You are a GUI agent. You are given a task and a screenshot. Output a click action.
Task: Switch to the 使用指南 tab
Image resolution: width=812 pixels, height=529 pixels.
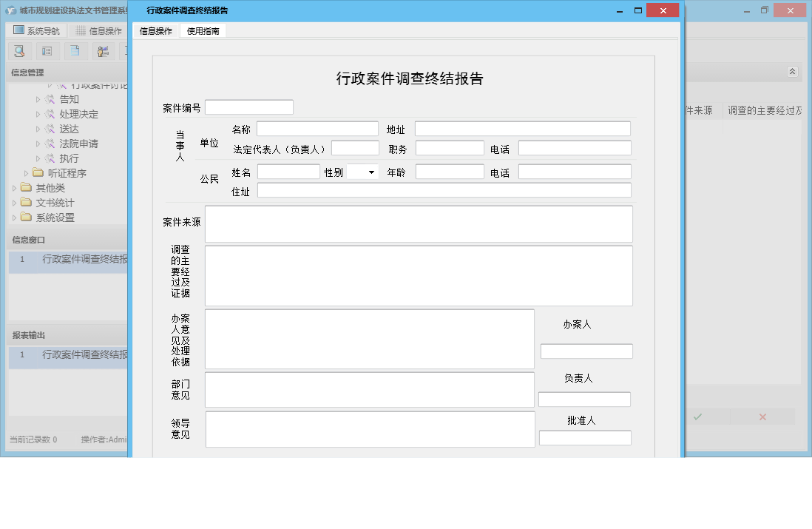point(202,31)
